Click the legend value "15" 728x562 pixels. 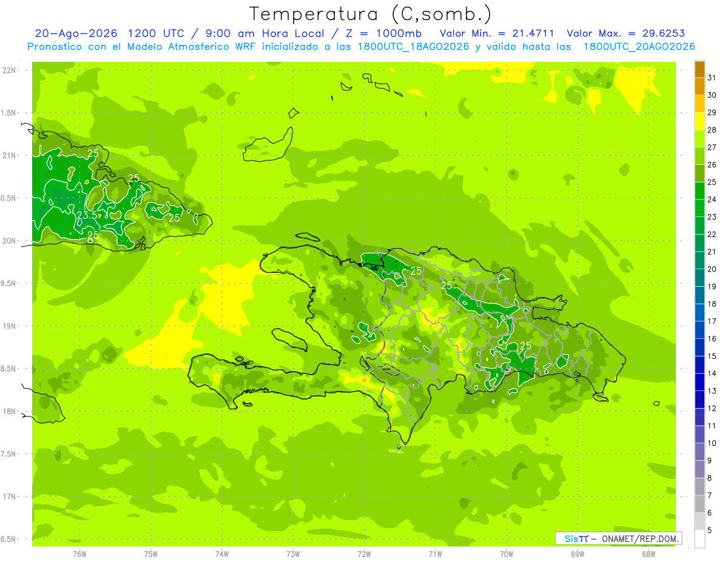tap(712, 356)
